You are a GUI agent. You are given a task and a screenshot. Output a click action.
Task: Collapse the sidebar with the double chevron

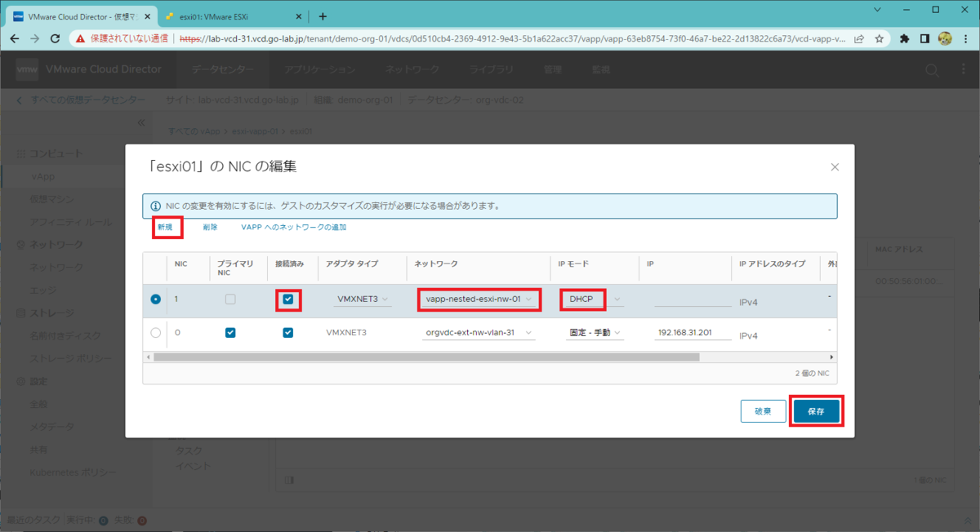pyautogui.click(x=140, y=122)
